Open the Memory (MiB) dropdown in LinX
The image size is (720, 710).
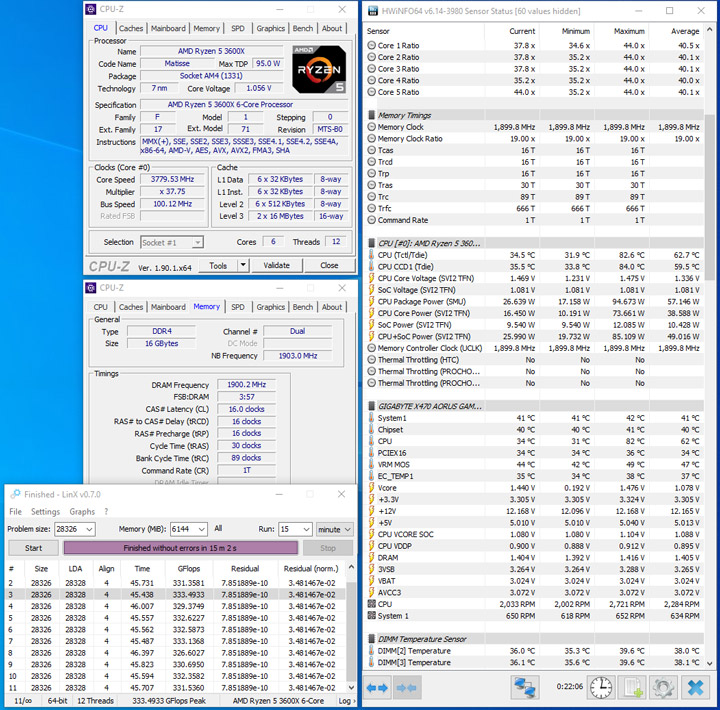click(x=199, y=529)
